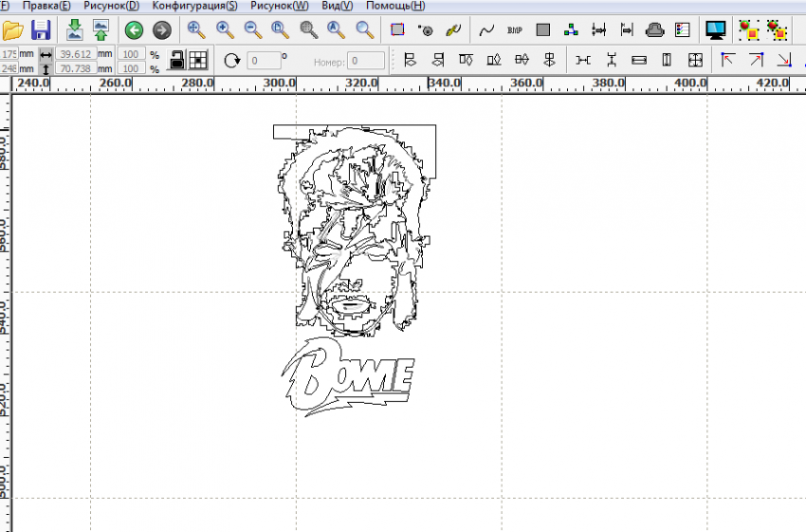This screenshot has width=806, height=532.
Task: Click the height field showing 70.738
Action: [76, 68]
